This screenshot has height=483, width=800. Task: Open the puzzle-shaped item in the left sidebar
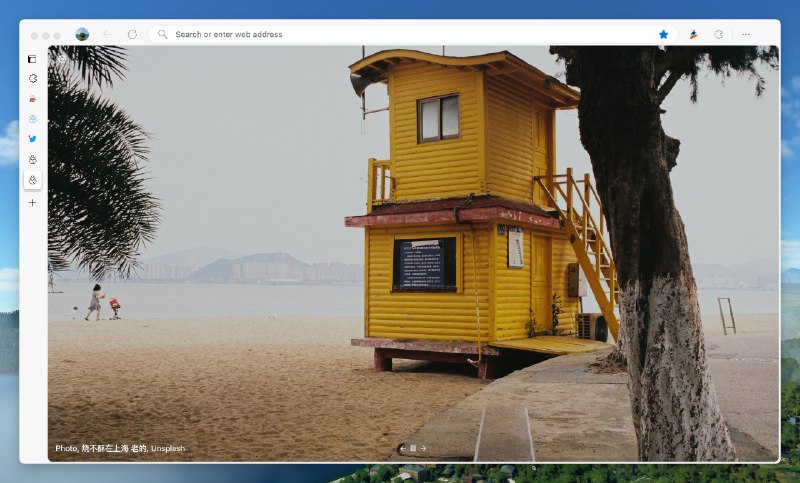tap(32, 78)
